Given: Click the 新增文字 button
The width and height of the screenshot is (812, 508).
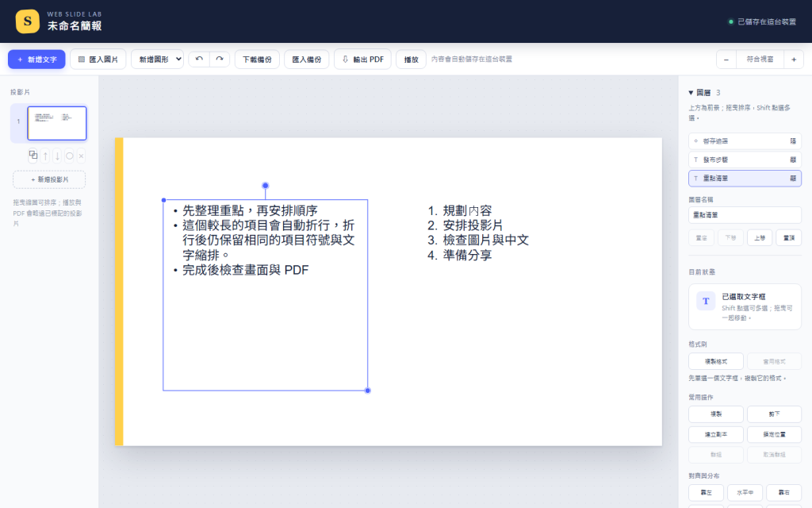Looking at the screenshot, I should click(x=36, y=60).
